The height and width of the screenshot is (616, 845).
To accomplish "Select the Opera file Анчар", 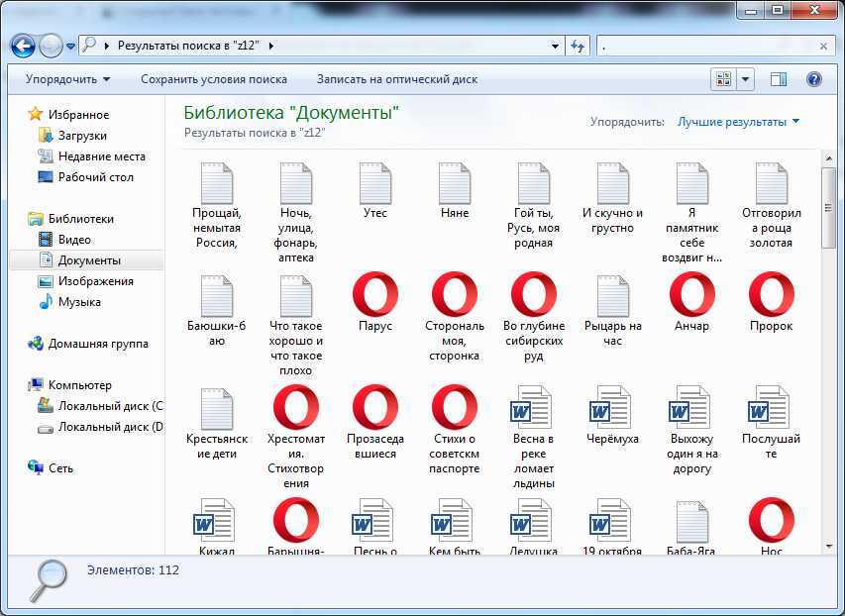I will click(692, 303).
